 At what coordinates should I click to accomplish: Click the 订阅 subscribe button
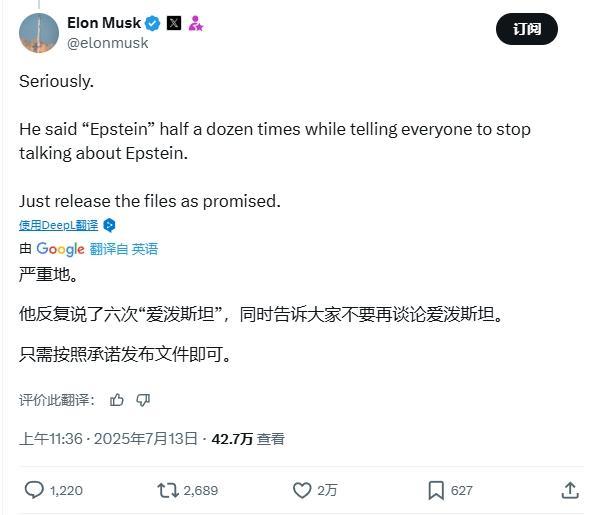[x=527, y=29]
